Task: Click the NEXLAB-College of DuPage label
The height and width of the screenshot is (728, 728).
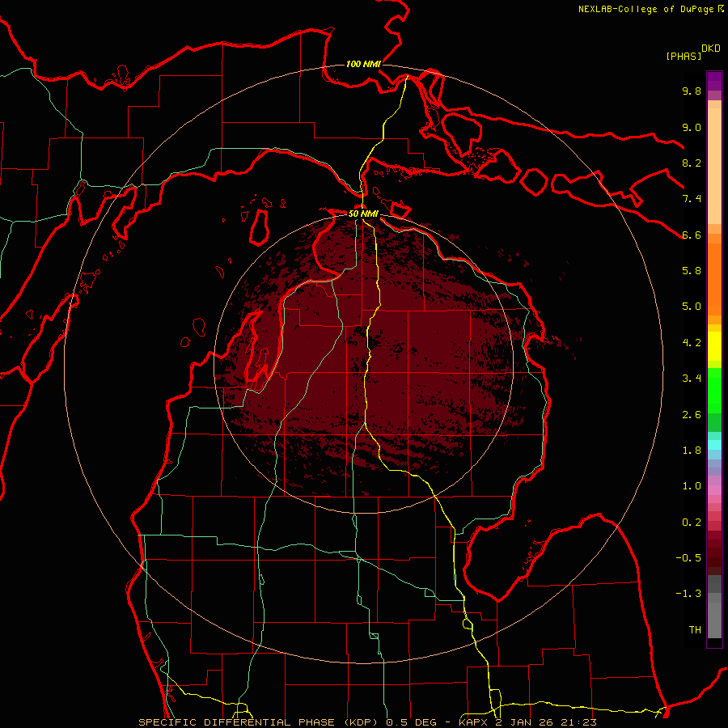Action: [645, 9]
